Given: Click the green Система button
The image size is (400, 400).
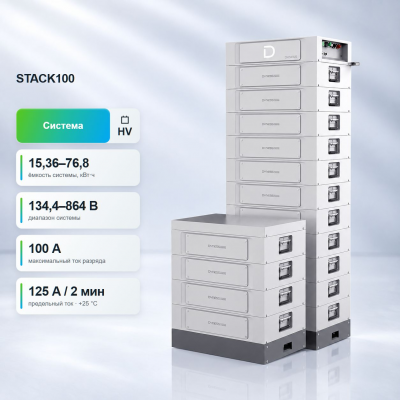Looking at the screenshot, I should pyautogui.click(x=63, y=126).
